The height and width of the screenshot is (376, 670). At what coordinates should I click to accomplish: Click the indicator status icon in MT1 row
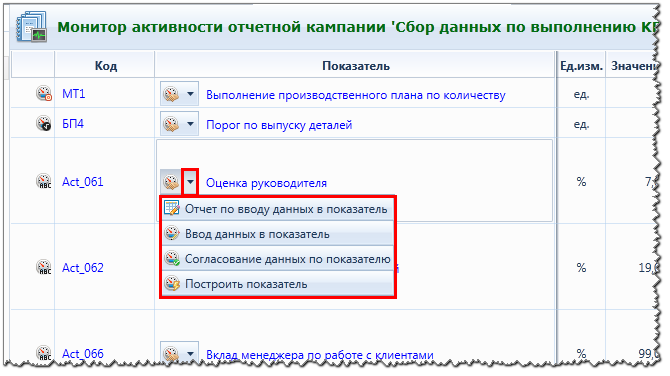click(44, 93)
